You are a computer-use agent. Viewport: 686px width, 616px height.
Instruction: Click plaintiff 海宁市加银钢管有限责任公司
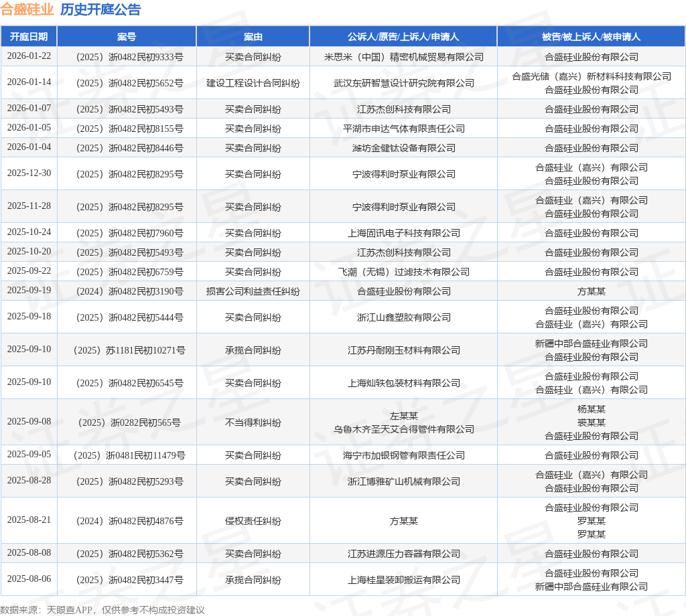click(x=403, y=455)
